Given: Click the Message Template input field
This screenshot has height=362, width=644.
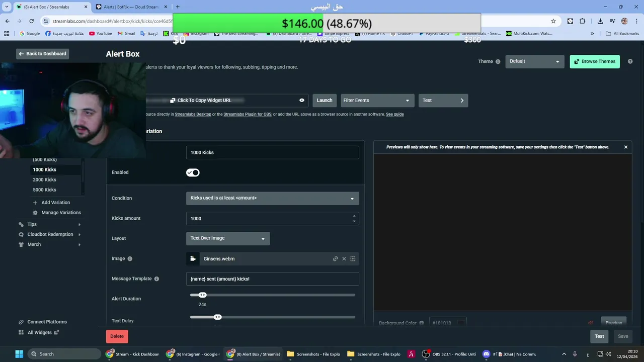Looking at the screenshot, I should (x=272, y=279).
